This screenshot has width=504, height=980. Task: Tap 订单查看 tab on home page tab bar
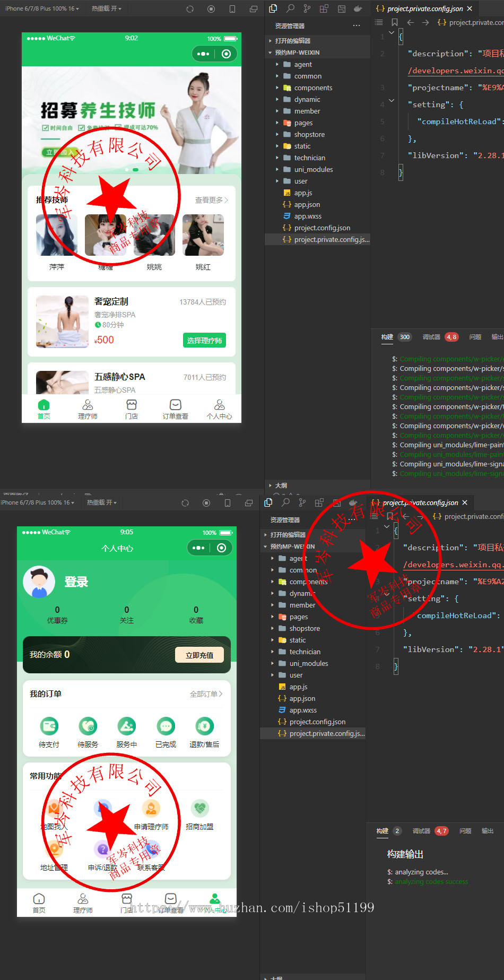tap(176, 409)
